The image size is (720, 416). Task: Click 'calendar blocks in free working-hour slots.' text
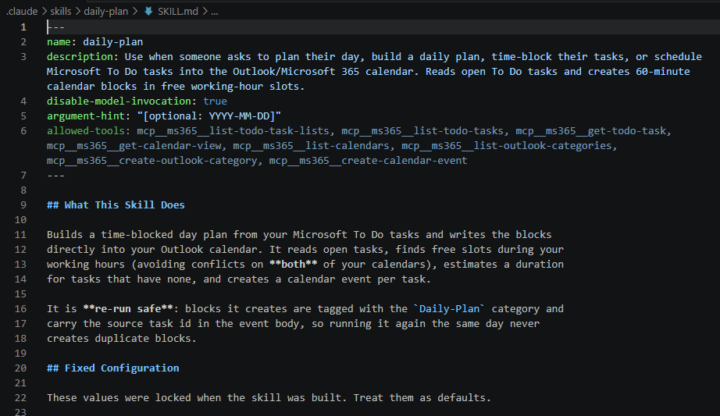tap(175, 86)
